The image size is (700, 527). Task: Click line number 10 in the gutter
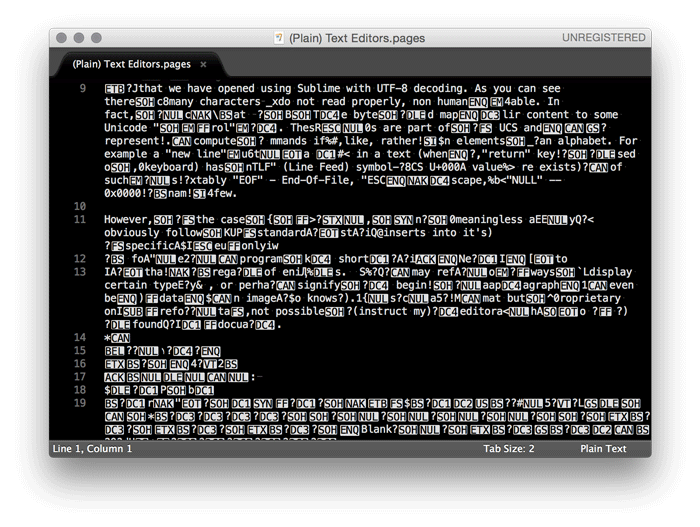click(78, 205)
